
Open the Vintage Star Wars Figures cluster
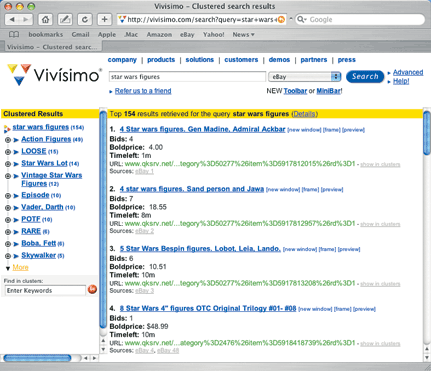(x=51, y=179)
